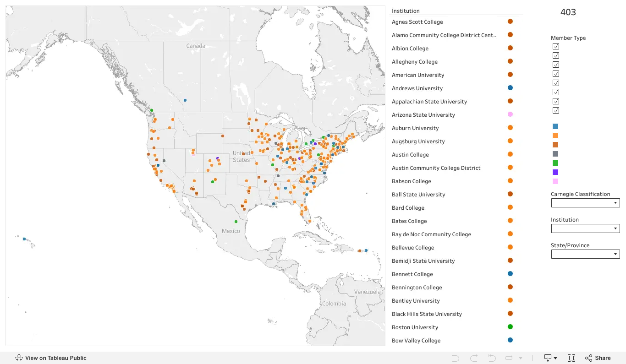Open View on Tableau Public link
Image resolution: width=626 pixels, height=364 pixels.
[51, 358]
